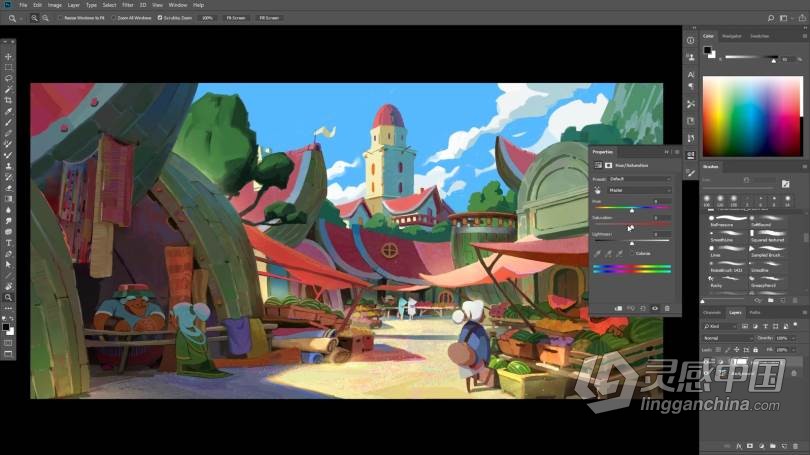
Task: Enable the Colorize checkbox
Action: click(x=632, y=254)
